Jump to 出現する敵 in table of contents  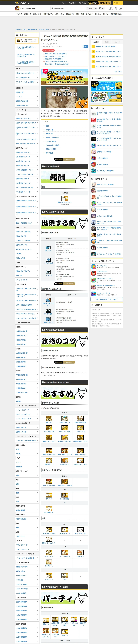point(49,130)
